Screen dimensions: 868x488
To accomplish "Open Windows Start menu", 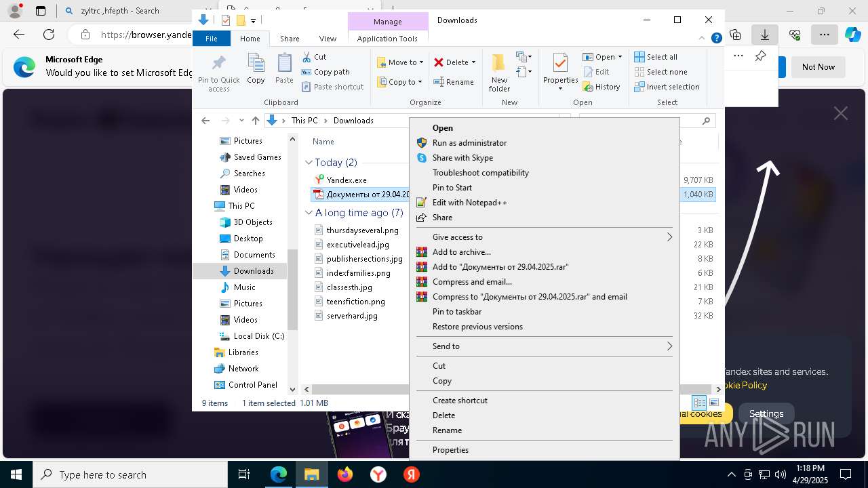I will point(16,474).
